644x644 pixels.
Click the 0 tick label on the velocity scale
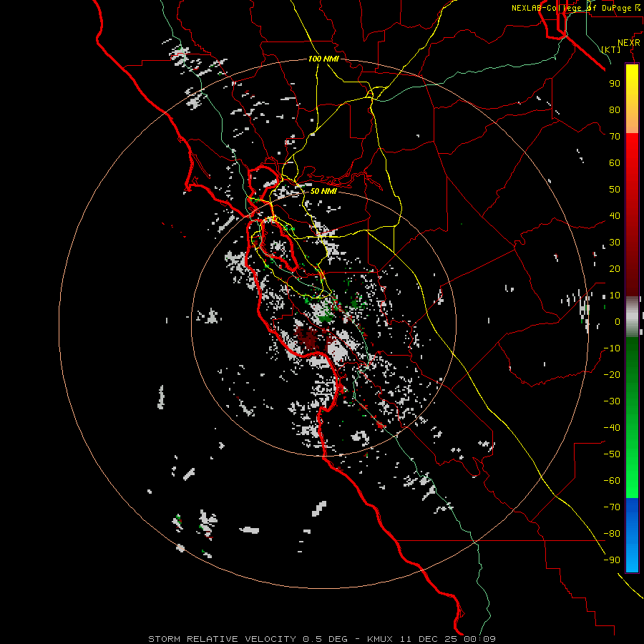[618, 321]
